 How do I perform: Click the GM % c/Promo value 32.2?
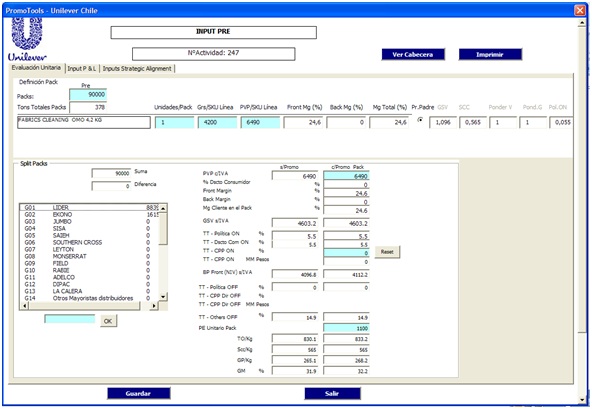346,371
